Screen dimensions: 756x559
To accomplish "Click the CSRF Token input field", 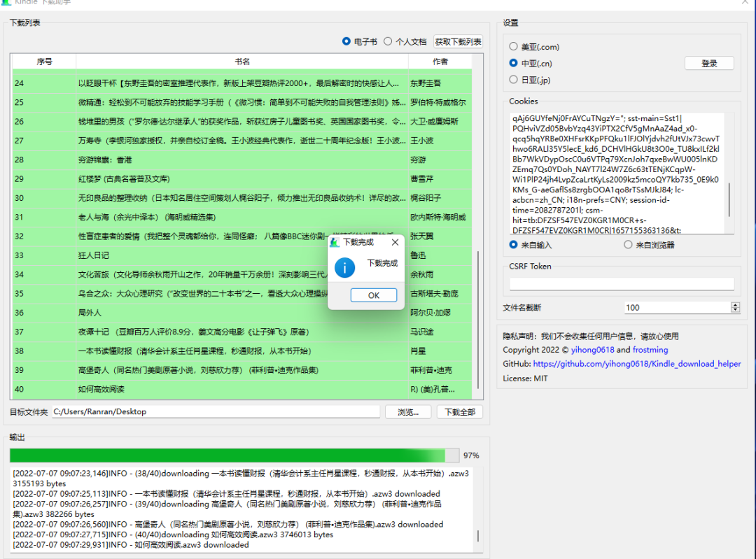I will click(x=622, y=284).
